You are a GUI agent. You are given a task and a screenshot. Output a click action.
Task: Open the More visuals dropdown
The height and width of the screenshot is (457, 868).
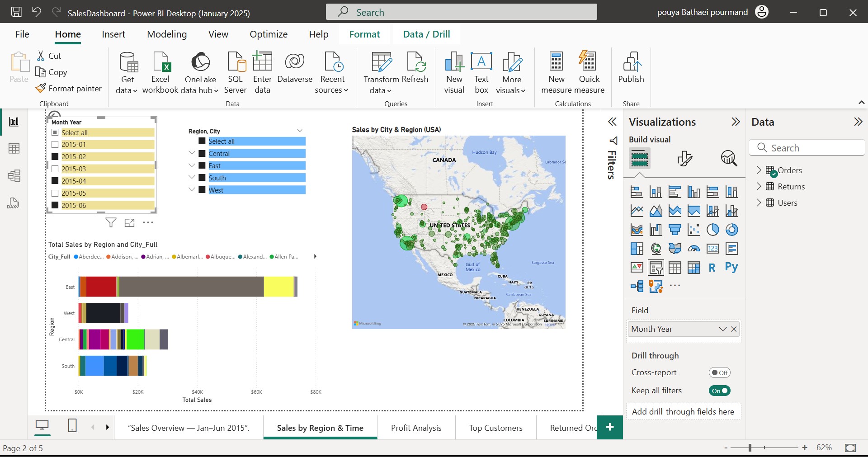tap(511, 72)
